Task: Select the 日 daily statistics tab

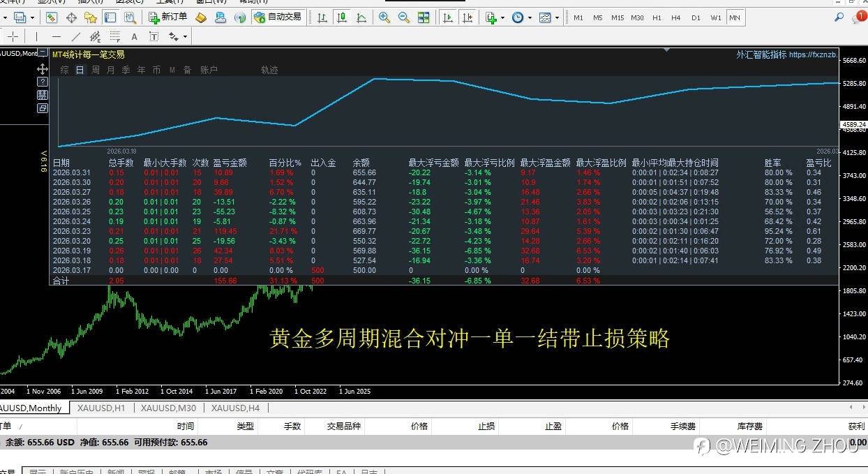Action: [x=80, y=70]
